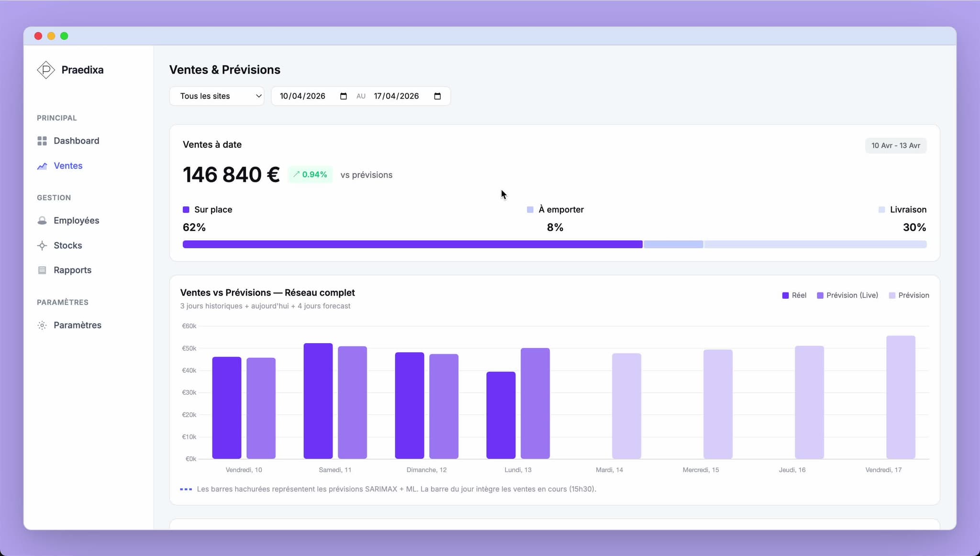Go to Employées section
Image resolution: width=980 pixels, height=556 pixels.
pos(76,221)
